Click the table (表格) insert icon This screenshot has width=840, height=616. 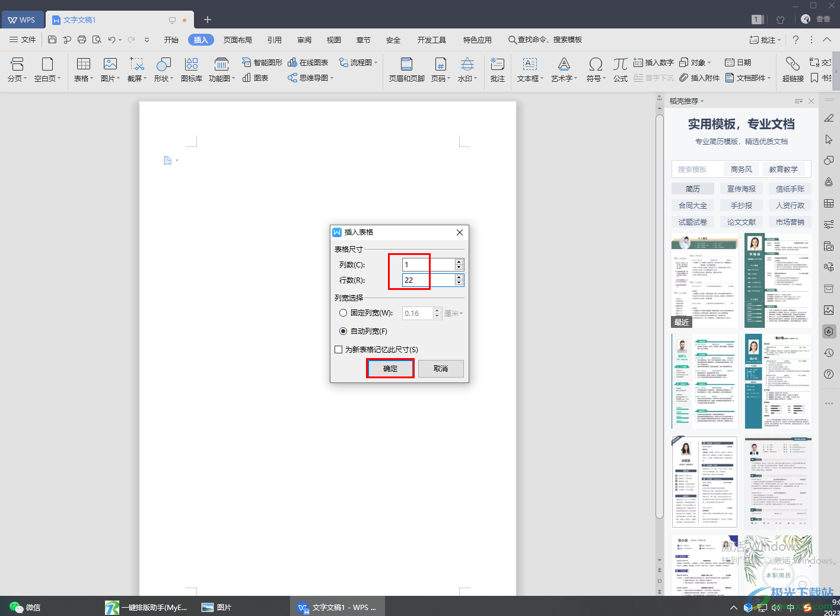(x=84, y=64)
